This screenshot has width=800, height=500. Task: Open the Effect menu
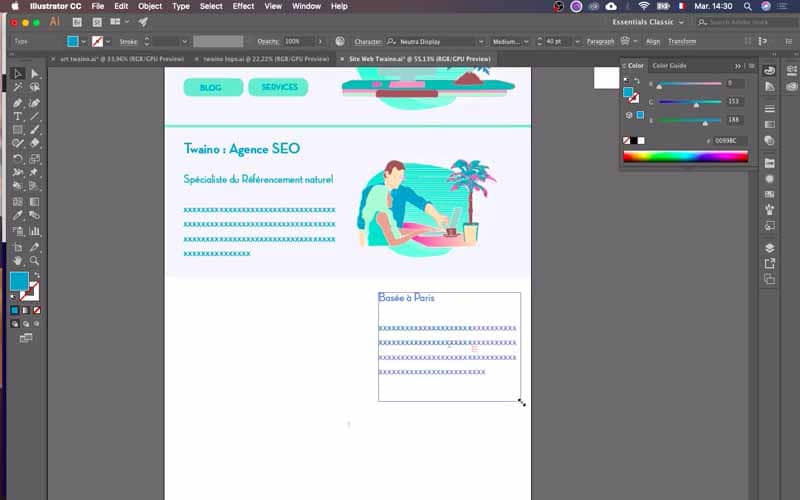(243, 6)
